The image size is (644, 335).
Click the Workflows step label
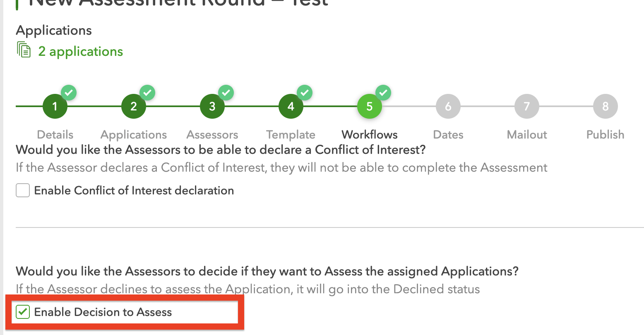coord(369,134)
